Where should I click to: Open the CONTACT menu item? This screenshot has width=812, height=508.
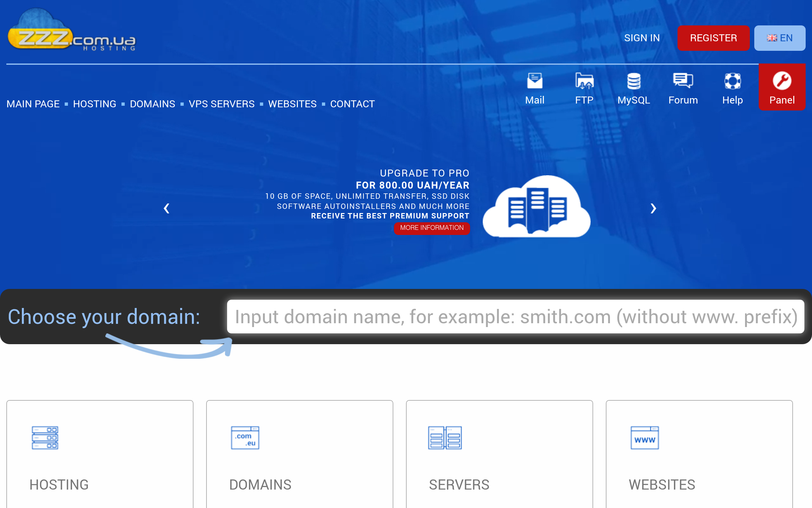pos(352,104)
